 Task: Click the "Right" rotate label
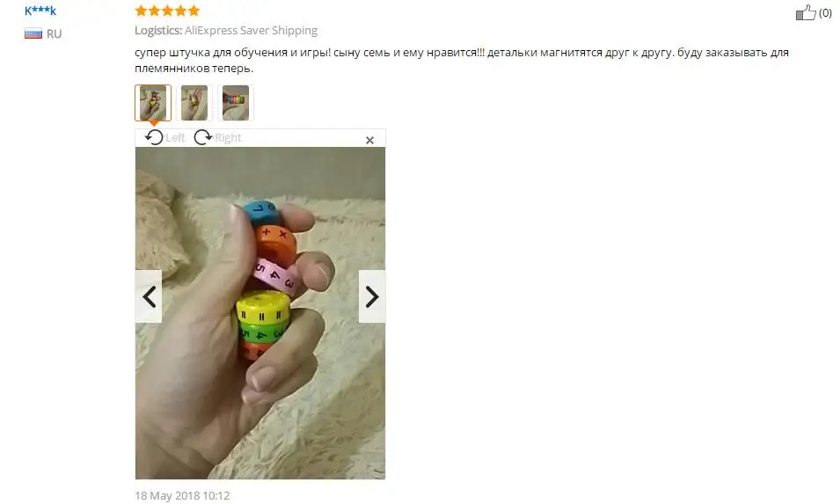(228, 137)
